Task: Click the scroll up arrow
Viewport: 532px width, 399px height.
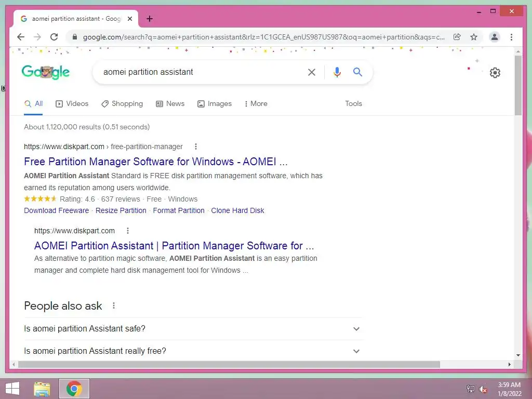Action: (x=518, y=51)
